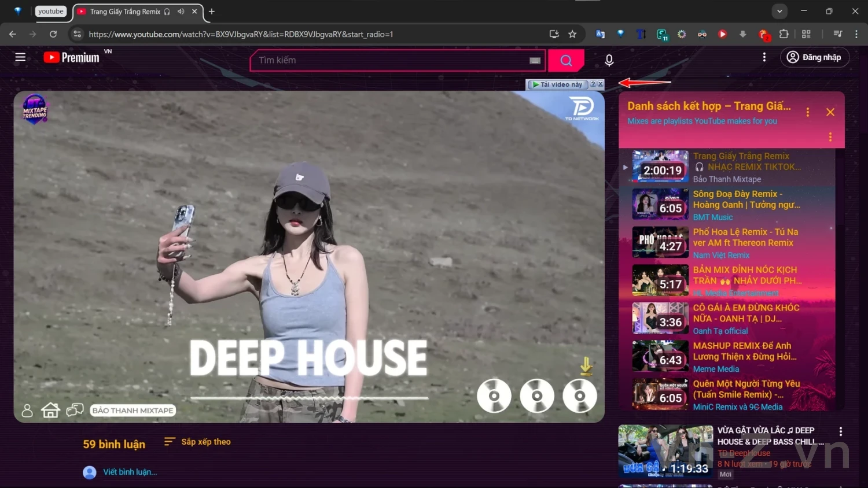Screen dimensions: 868x488
Task: Play Sông Đoạ Đày Remix from the playlist
Action: [746, 199]
